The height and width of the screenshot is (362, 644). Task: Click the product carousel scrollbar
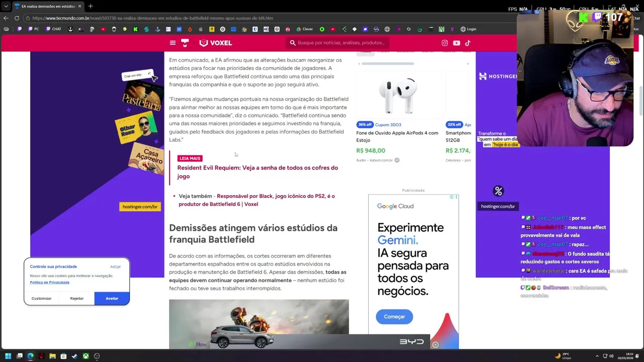click(x=387, y=64)
